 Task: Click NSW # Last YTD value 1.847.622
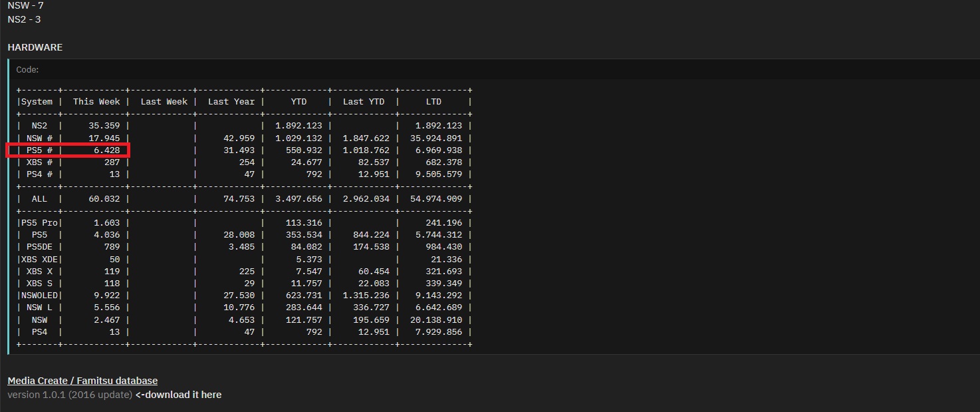point(366,138)
